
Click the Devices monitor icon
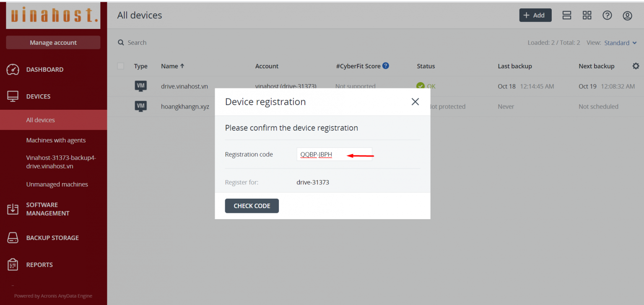[x=13, y=96]
